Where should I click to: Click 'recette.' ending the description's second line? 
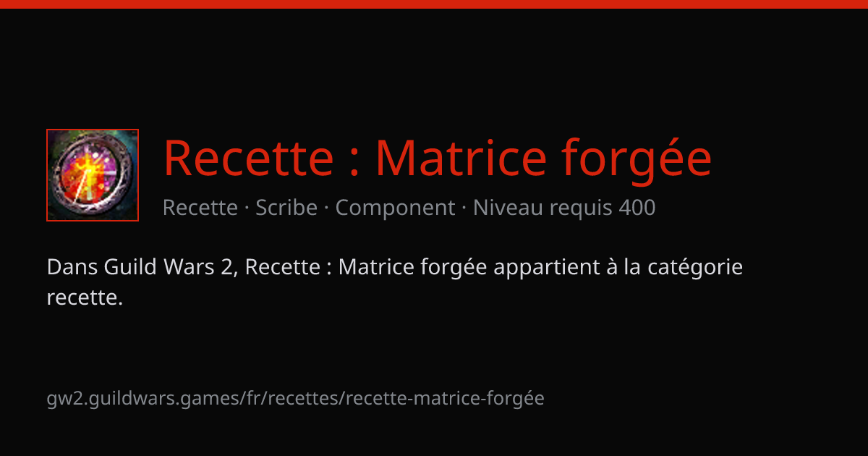click(x=85, y=297)
